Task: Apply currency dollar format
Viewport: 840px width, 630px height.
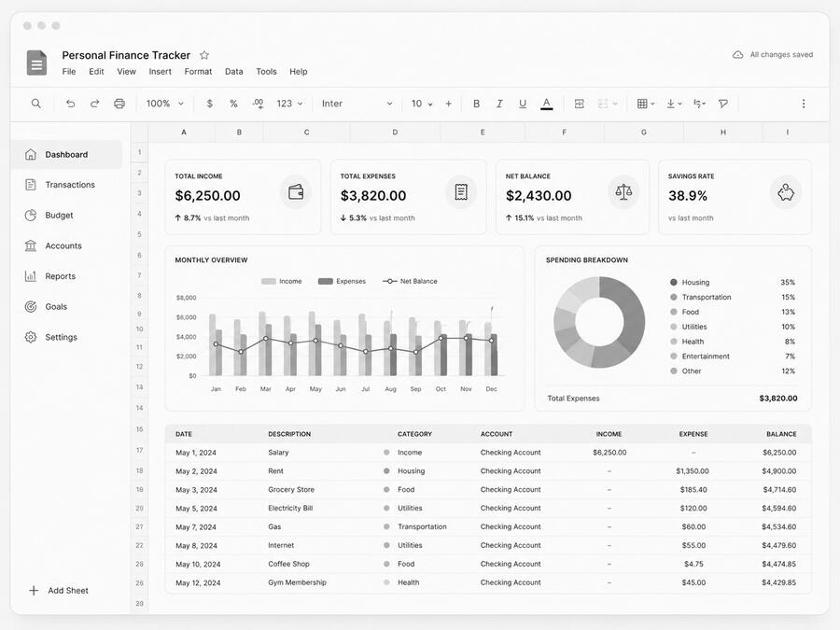Action: pyautogui.click(x=209, y=104)
